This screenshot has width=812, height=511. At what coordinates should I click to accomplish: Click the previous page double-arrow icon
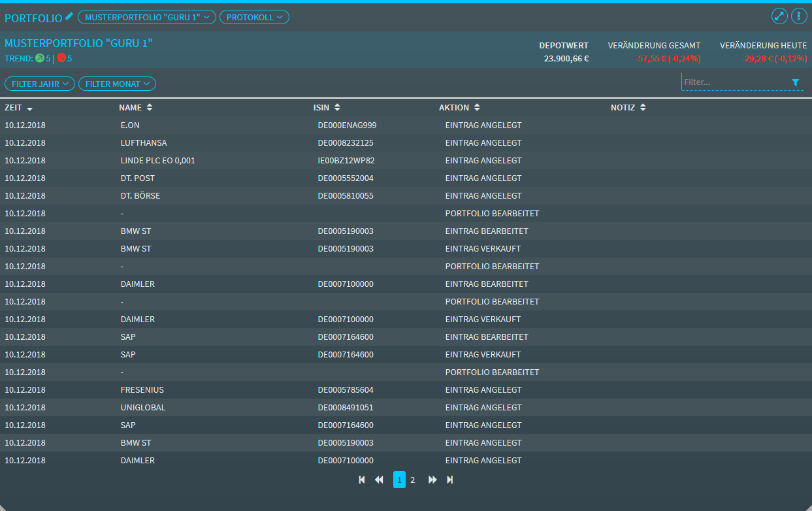[379, 480]
